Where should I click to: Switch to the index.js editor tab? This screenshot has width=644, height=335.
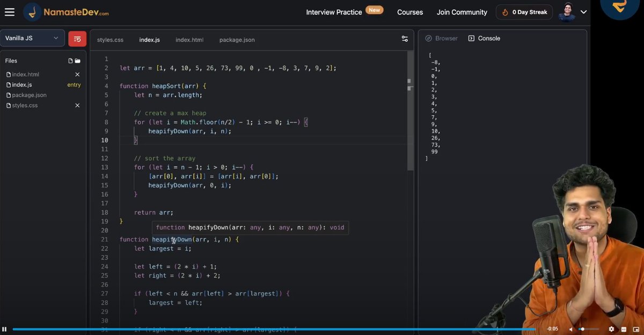tap(149, 40)
